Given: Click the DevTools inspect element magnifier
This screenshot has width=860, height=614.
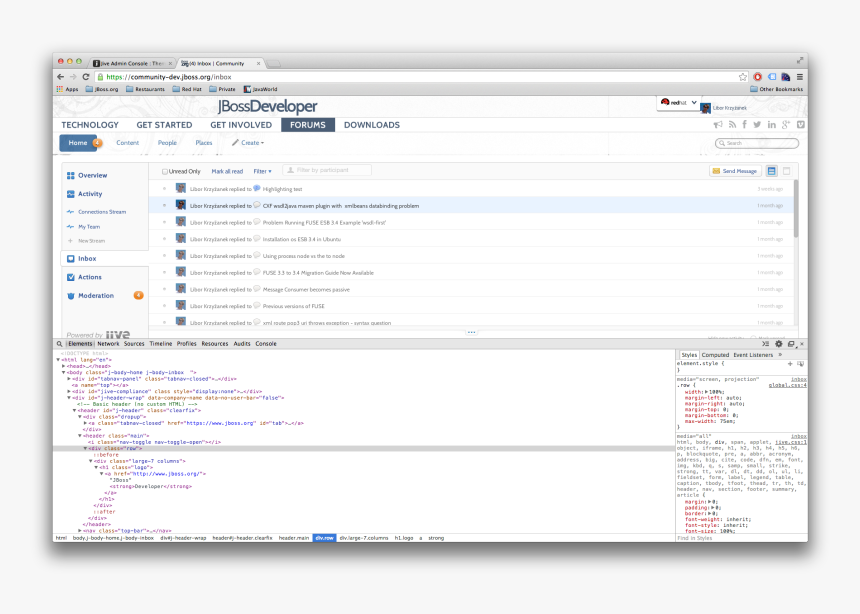Looking at the screenshot, I should 60,343.
